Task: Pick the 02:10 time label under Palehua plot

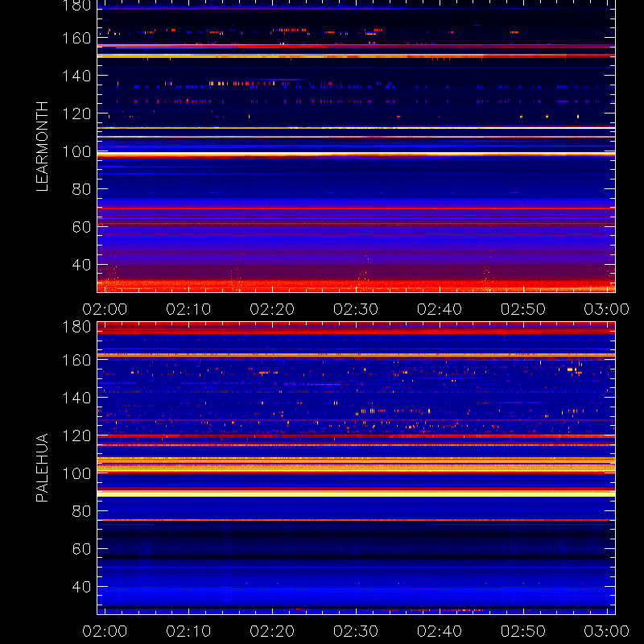Action: [188, 631]
